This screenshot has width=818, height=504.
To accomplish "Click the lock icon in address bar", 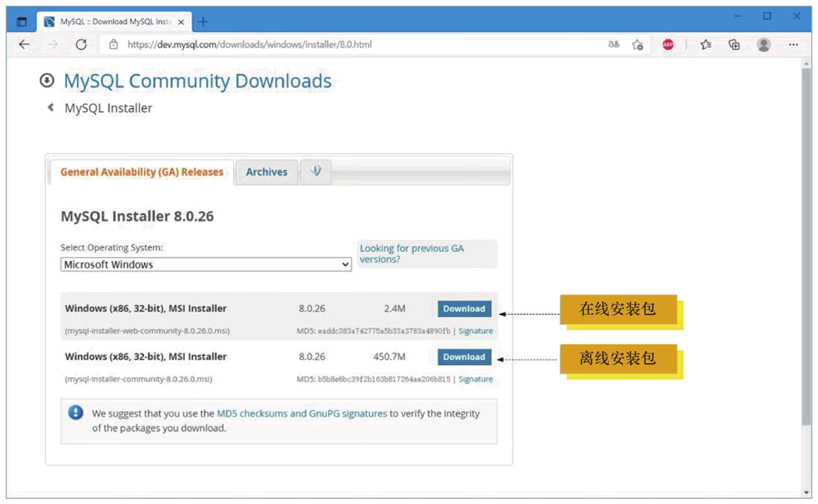I will click(113, 45).
